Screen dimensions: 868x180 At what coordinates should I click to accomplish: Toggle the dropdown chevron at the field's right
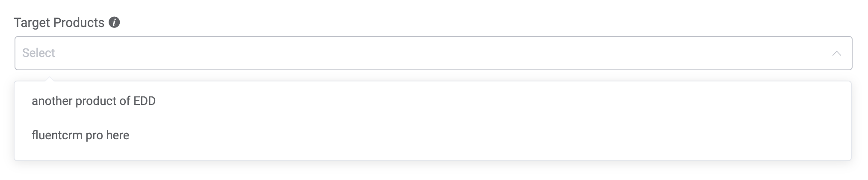point(836,54)
